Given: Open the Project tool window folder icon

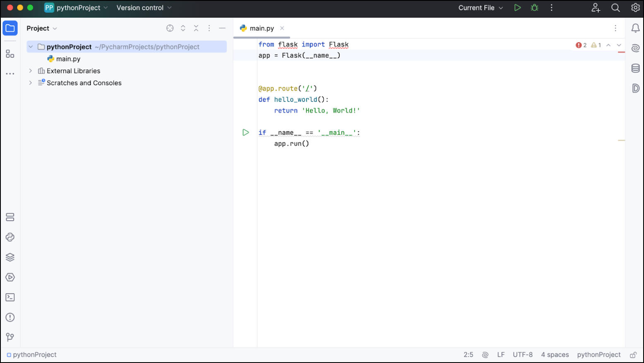Looking at the screenshot, I should click(x=10, y=28).
